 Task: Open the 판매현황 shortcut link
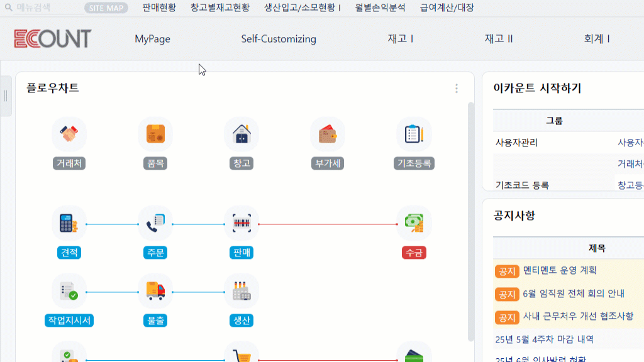[159, 8]
